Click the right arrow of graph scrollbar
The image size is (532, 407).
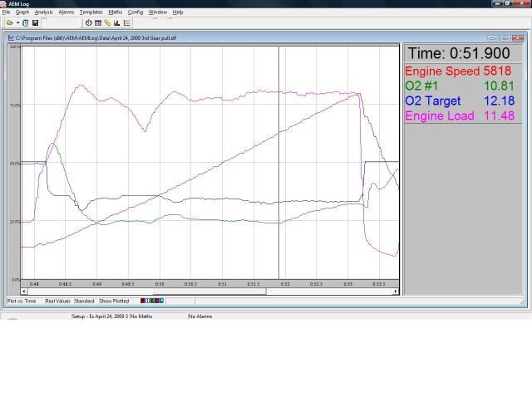(396, 292)
